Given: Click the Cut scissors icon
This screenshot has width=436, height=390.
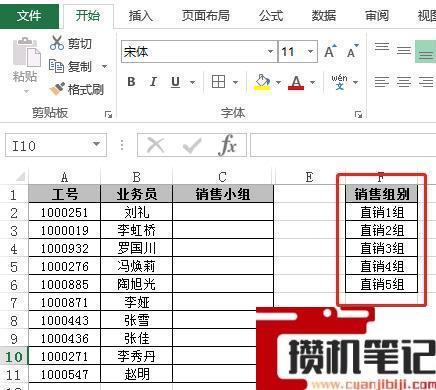Looking at the screenshot, I should (x=57, y=43).
